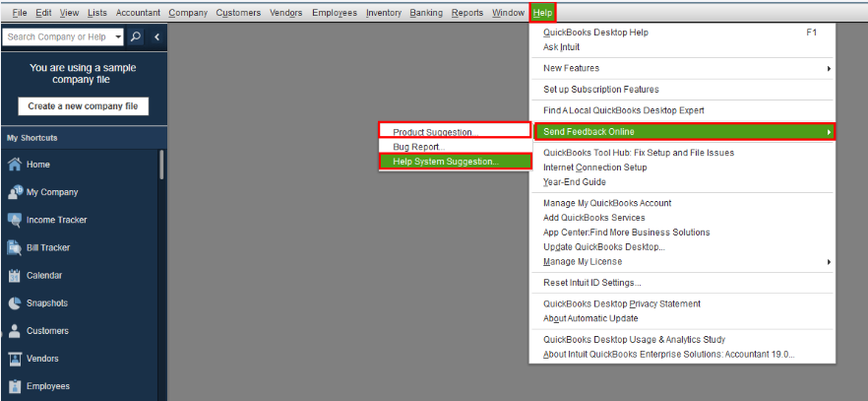The height and width of the screenshot is (401, 868).
Task: Expand Send Feedback Online submenu
Action: click(x=829, y=132)
